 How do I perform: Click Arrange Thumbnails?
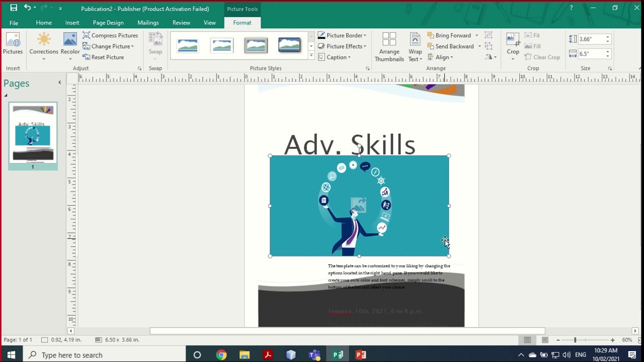[389, 47]
